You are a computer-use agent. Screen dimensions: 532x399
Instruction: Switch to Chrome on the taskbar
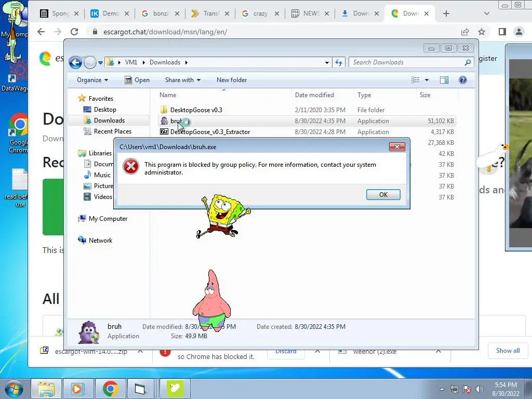click(x=110, y=389)
